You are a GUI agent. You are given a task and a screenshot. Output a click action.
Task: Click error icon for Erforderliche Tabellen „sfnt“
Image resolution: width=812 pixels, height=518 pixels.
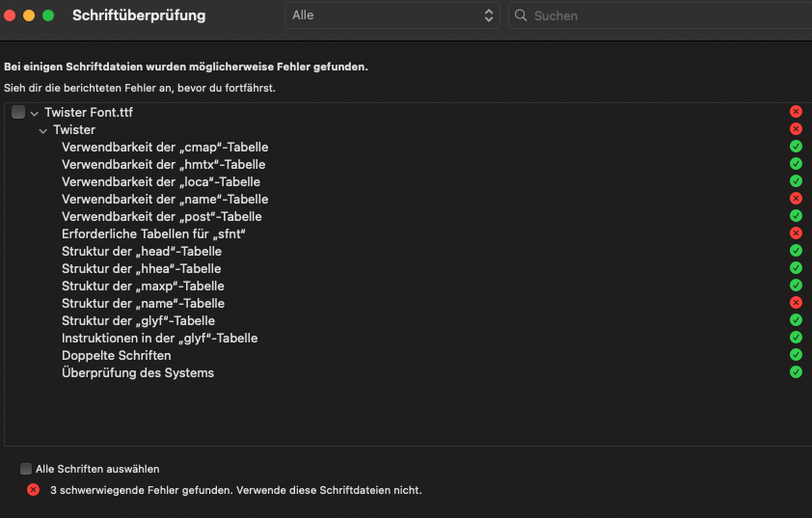click(x=796, y=233)
